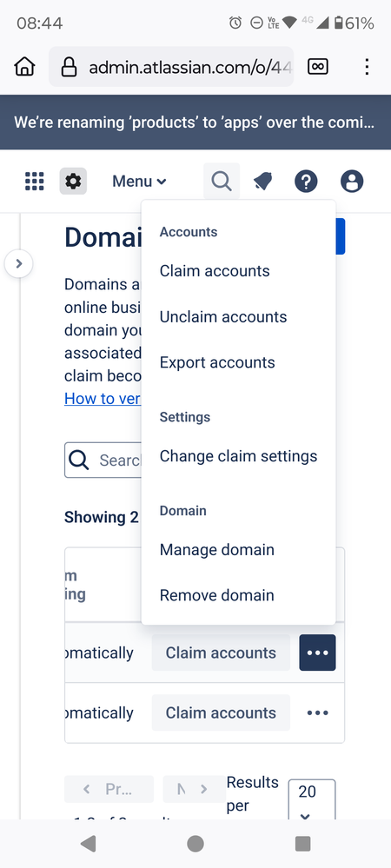Select Remove domain option
The image size is (391, 868).
(239, 595)
